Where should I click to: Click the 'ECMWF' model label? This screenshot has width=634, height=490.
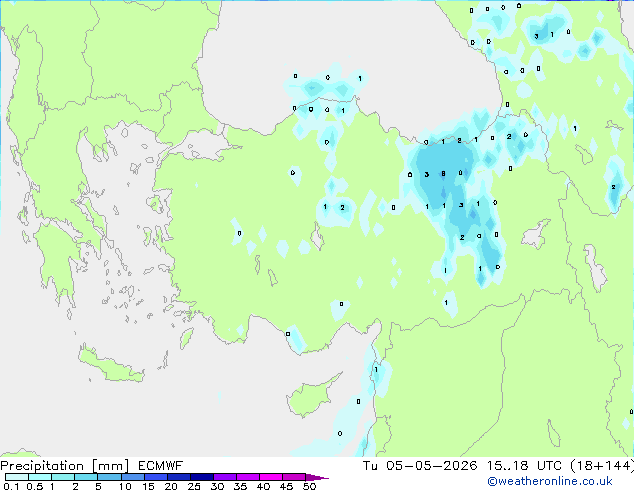(161, 466)
